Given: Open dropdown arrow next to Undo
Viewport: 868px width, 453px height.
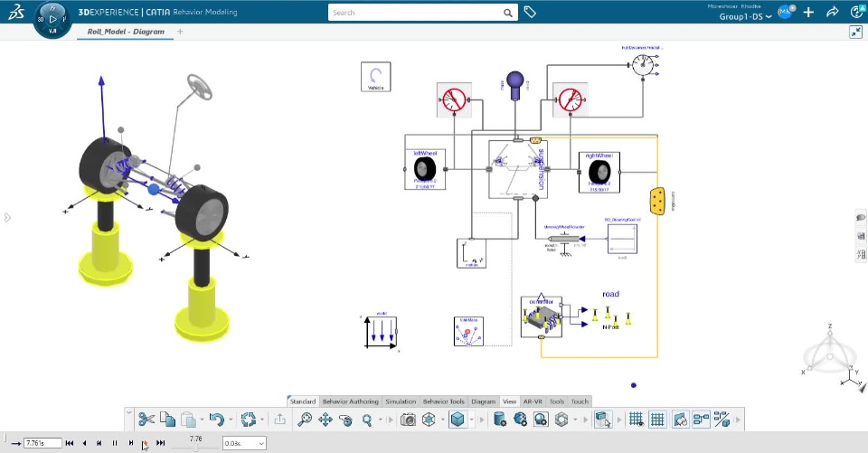Looking at the screenshot, I should 231,420.
